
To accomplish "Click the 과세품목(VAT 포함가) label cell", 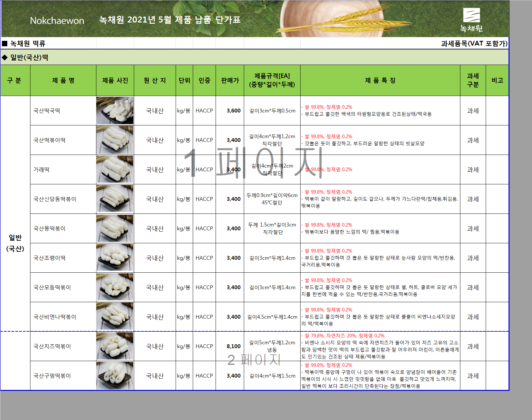I will [474, 43].
